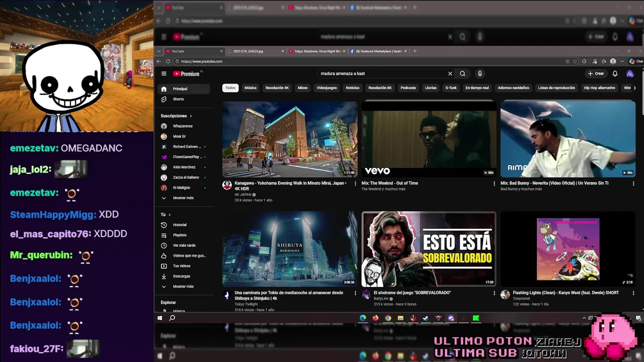Open the Zazza el italiano subscription

185,177
